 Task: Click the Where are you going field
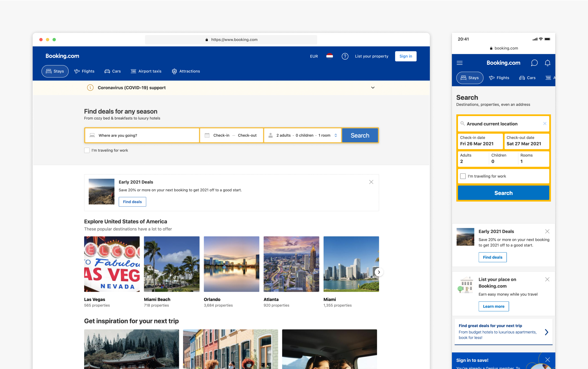click(142, 135)
